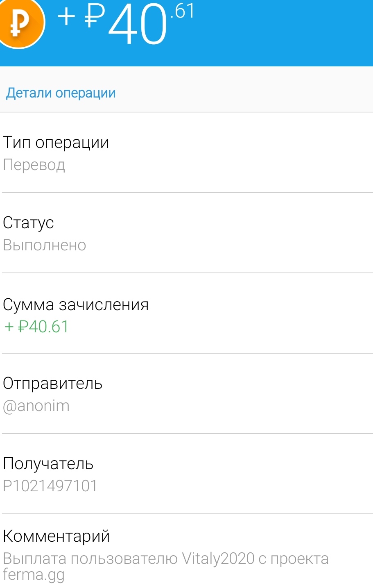Open the sender @anonim
The image size is (373, 588).
pos(36,406)
